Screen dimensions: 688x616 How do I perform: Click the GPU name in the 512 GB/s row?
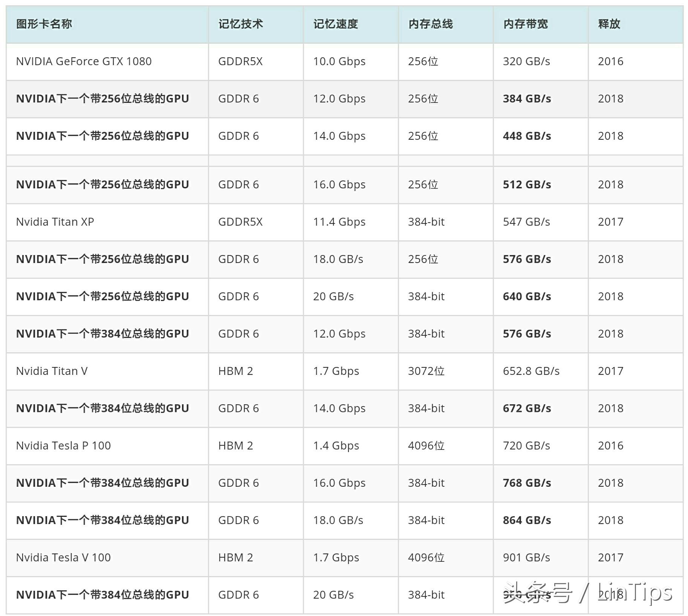[x=102, y=185]
